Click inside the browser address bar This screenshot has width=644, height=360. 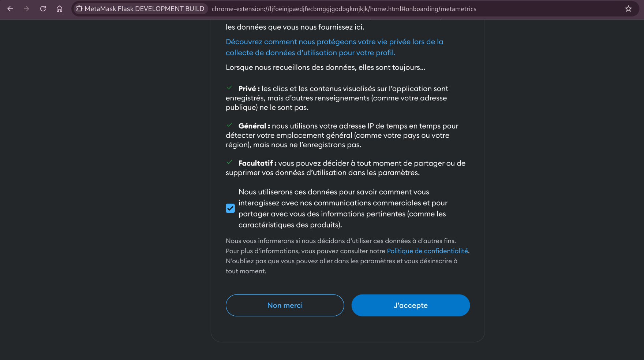(x=344, y=9)
